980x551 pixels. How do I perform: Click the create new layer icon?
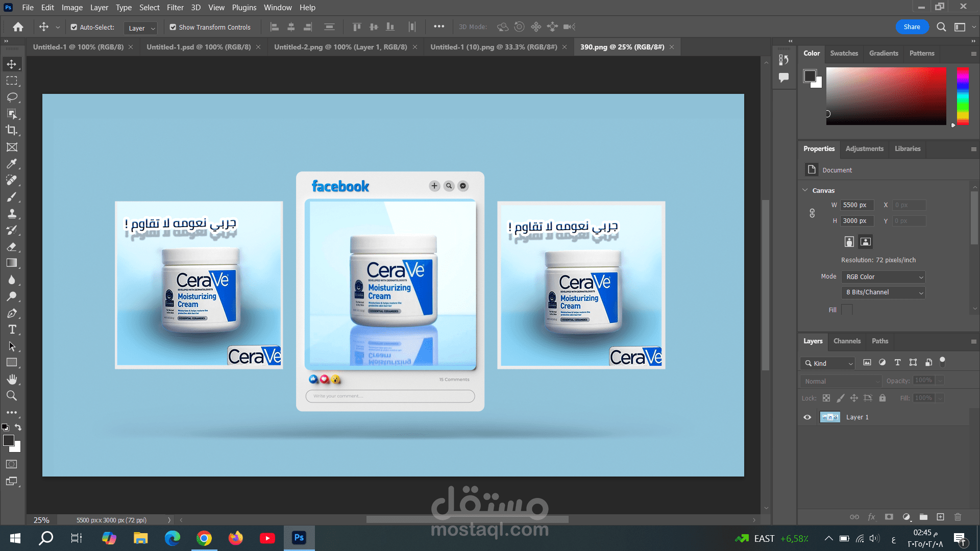[940, 517]
